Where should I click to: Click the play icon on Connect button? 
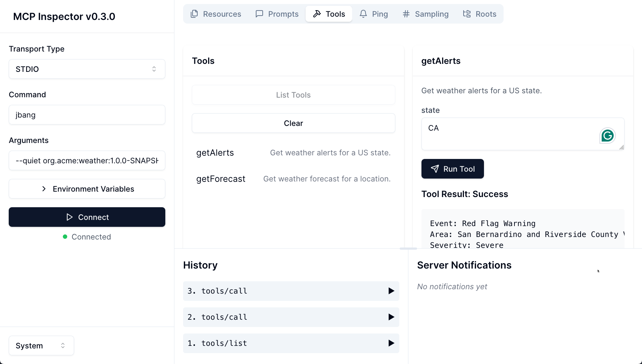click(69, 217)
